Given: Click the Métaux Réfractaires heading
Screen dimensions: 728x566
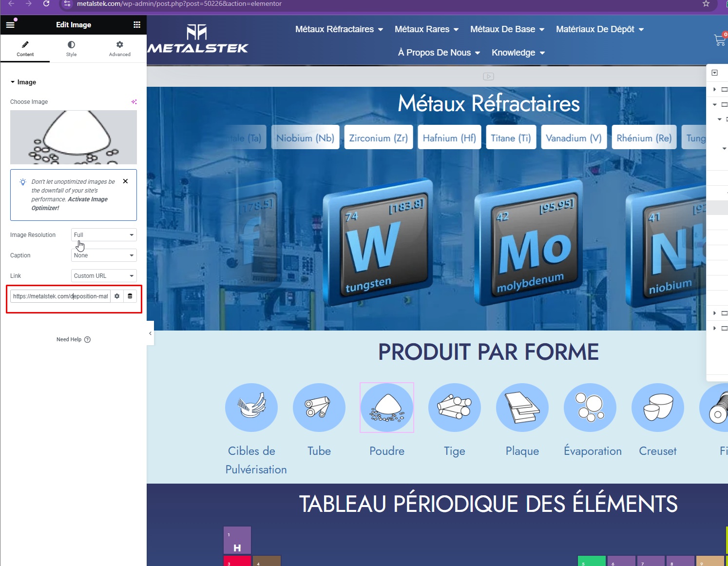Looking at the screenshot, I should [x=489, y=103].
